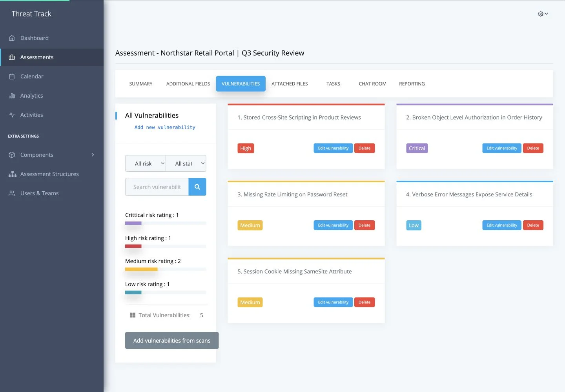Click the High risk badge
The height and width of the screenshot is (392, 565).
pos(246,148)
